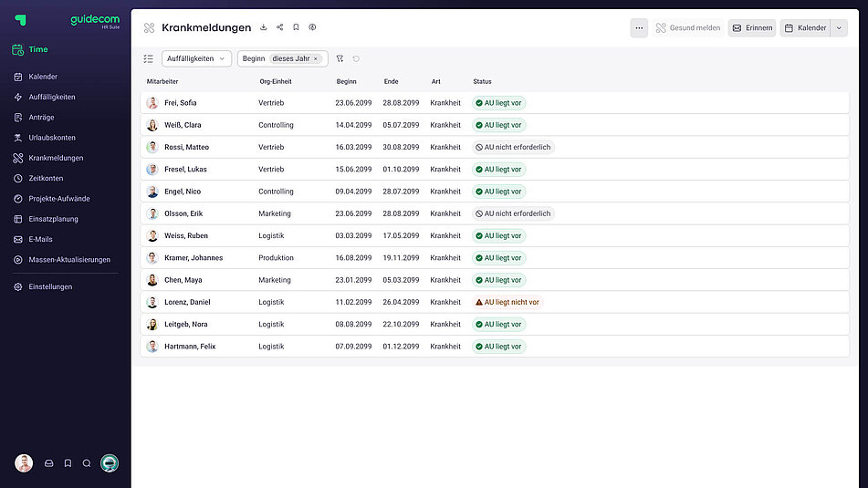The image size is (868, 488).
Task: Click the user profile photo in sidebar footer
Action: click(24, 463)
